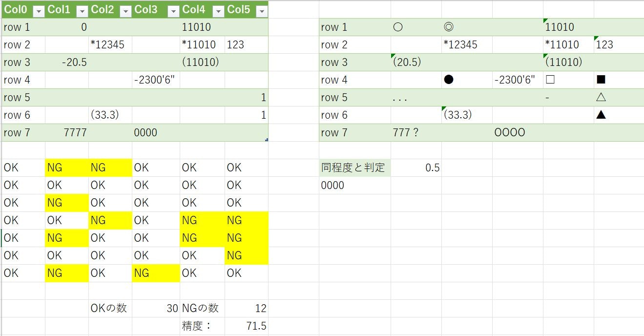Select left table cell with value -20.5

[x=67, y=62]
